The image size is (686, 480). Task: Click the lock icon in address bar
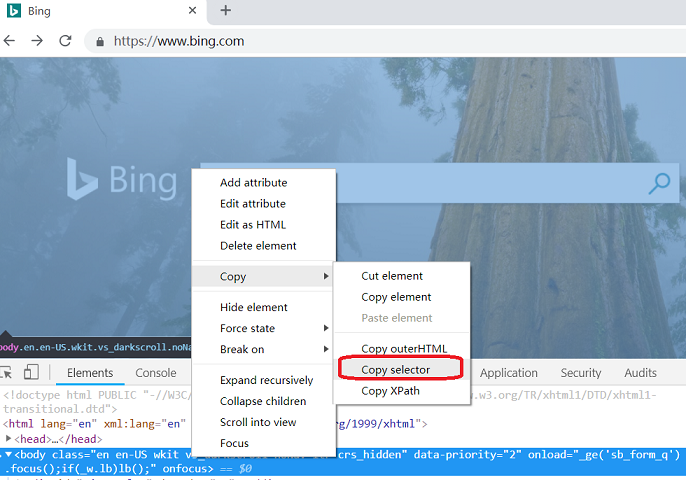click(100, 42)
